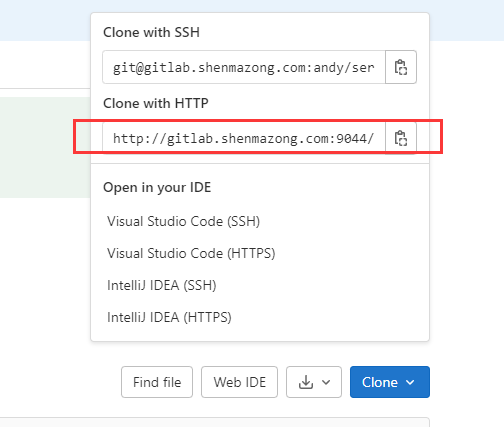Click the light green panel behind dropdown

[45, 147]
